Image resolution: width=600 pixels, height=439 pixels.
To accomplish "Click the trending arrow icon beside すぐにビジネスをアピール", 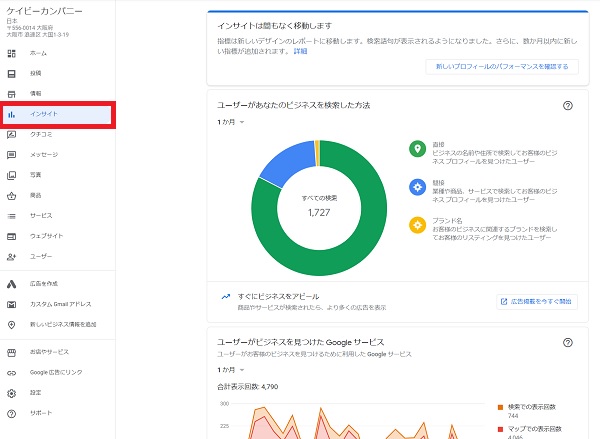I will 226,297.
